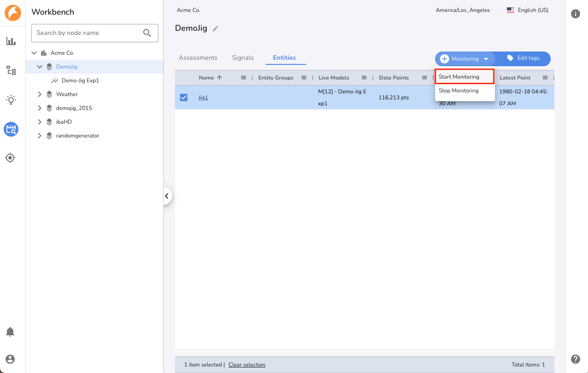Switch to the Assessments tab

[198, 58]
